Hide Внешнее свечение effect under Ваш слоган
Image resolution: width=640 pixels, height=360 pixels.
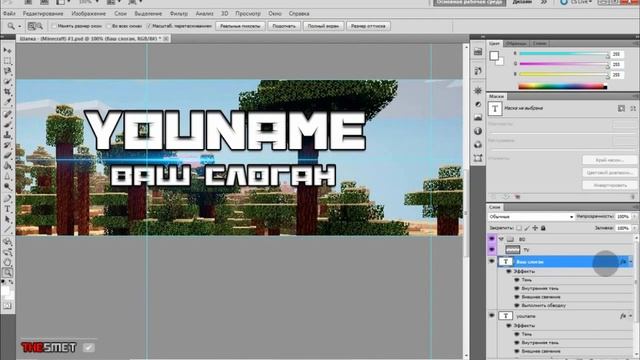click(x=517, y=297)
